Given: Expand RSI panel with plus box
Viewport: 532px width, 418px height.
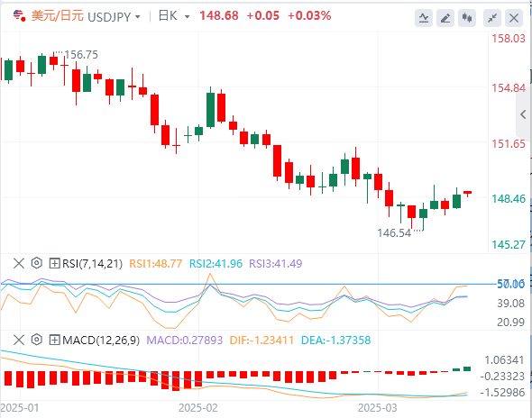Looking at the screenshot, I should click(x=55, y=263).
